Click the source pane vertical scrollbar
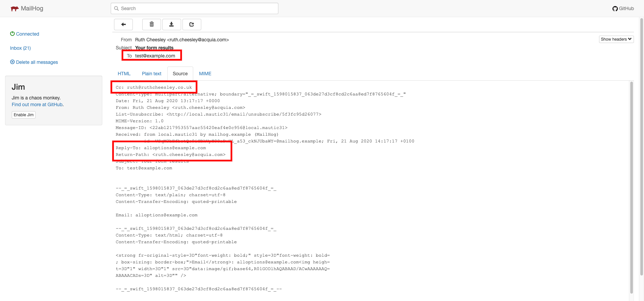 click(631, 188)
